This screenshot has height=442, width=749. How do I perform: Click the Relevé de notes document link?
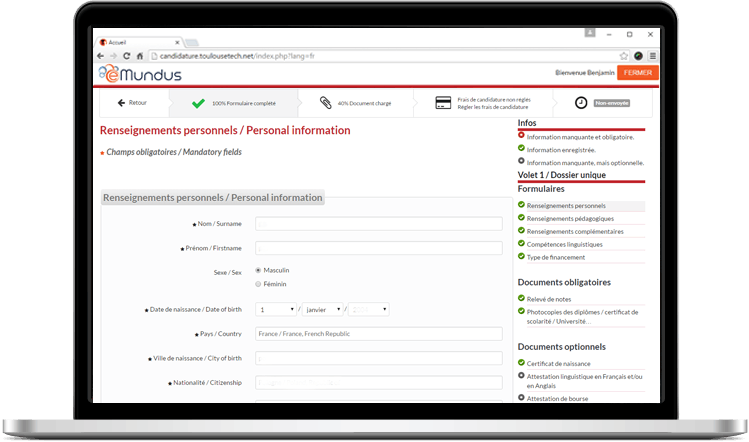(549, 299)
